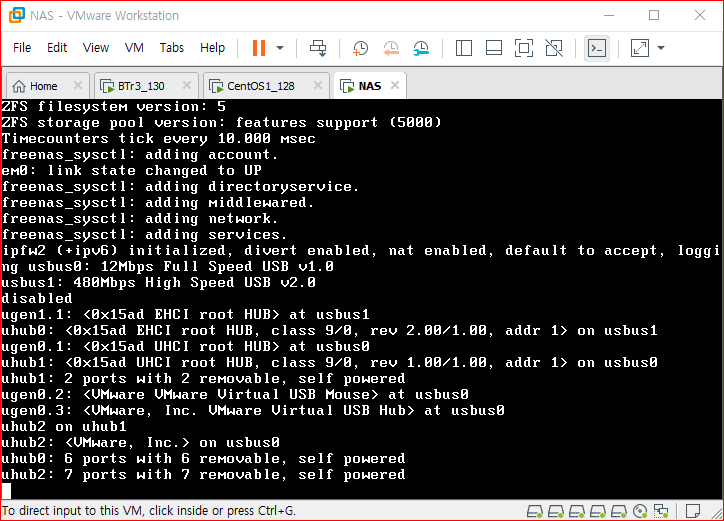Show or hide the thumbnail bar

pos(494,48)
